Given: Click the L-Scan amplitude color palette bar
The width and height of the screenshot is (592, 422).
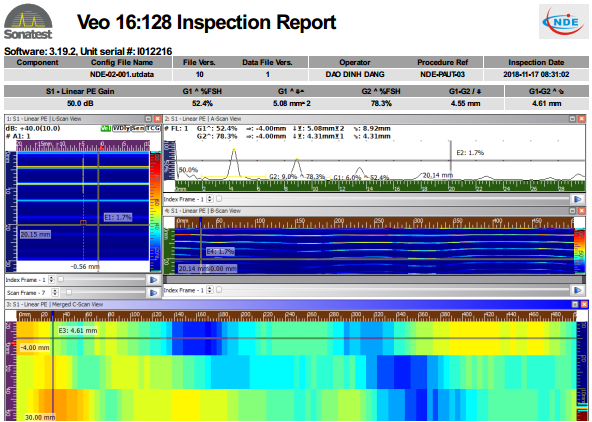Looking at the screenshot, I should 155,211.
